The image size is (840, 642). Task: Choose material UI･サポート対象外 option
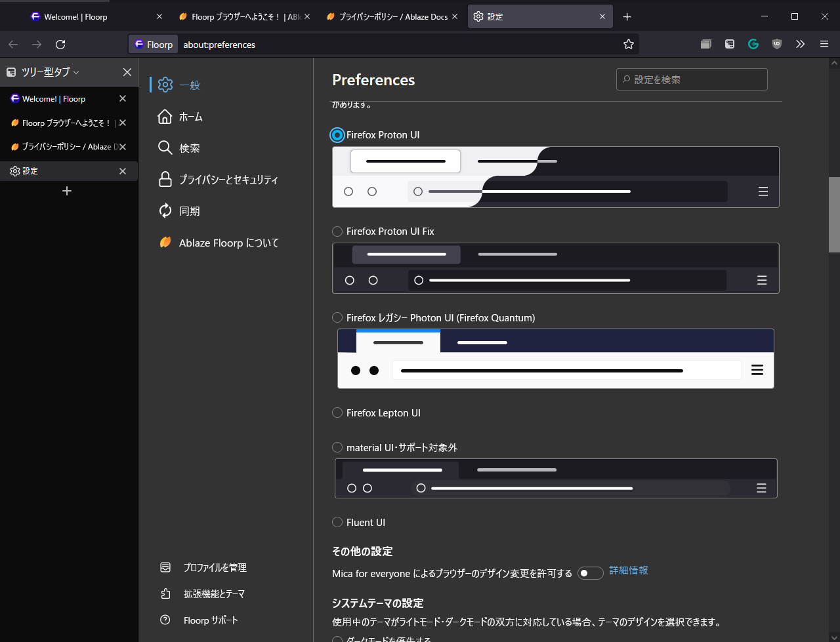(x=337, y=447)
